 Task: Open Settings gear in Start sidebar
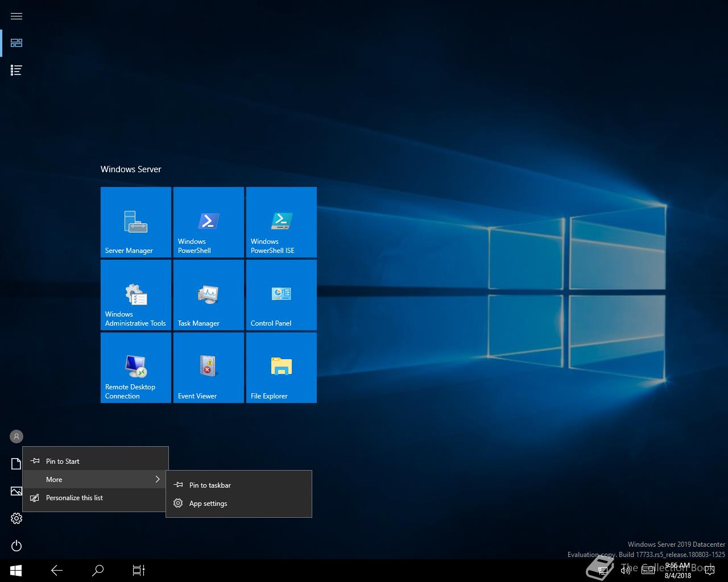pyautogui.click(x=16, y=518)
